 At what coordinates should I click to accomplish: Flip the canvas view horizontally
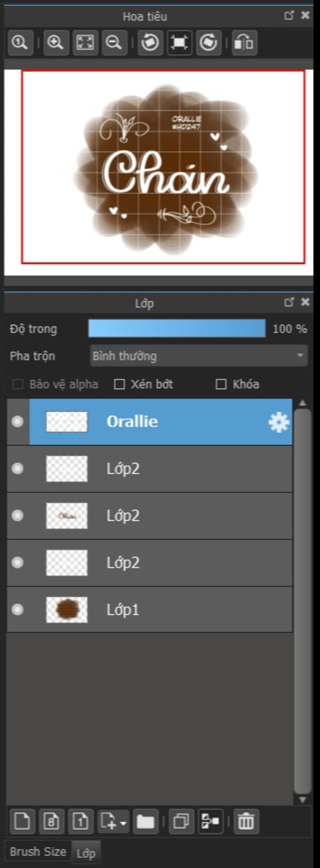244,43
